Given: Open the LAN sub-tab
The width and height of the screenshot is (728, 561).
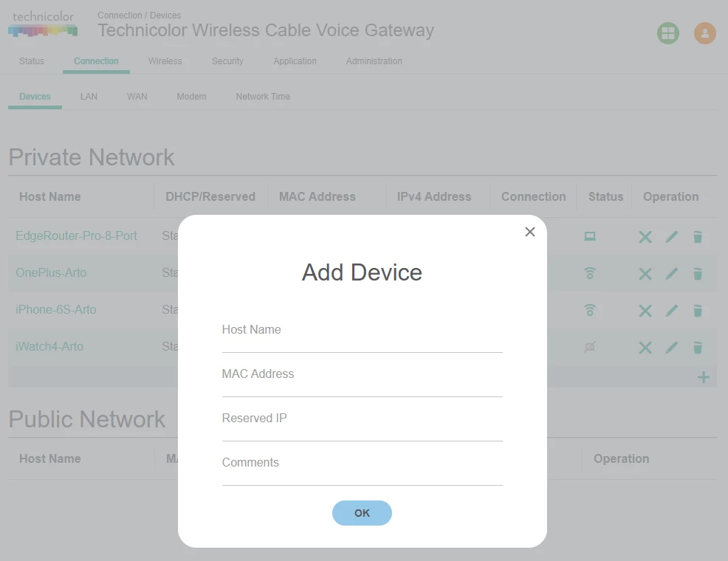Looking at the screenshot, I should [89, 97].
